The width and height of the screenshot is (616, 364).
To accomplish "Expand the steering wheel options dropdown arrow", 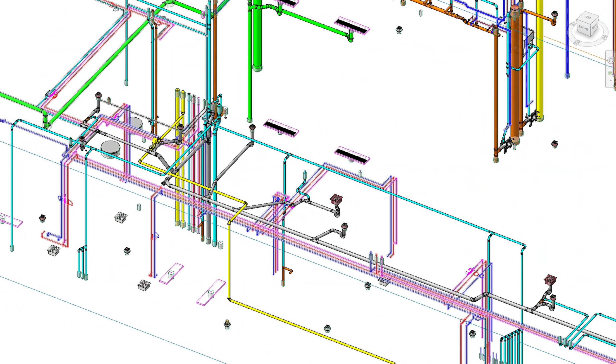I will pos(611,67).
